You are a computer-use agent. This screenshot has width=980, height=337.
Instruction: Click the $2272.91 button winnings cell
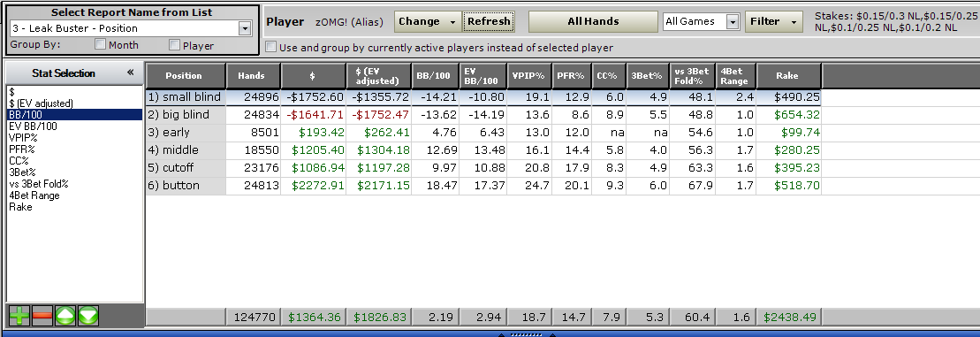(x=314, y=185)
